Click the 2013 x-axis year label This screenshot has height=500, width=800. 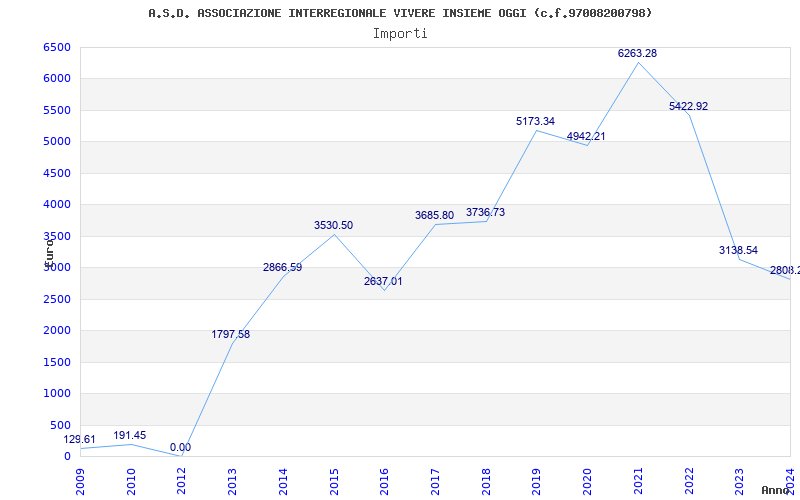point(232,482)
